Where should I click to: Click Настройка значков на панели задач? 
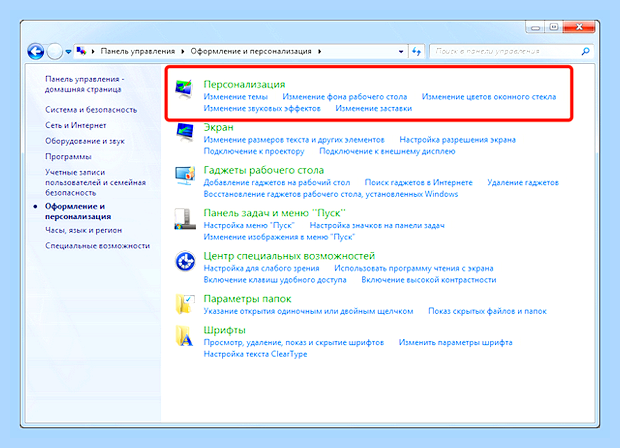pyautogui.click(x=377, y=225)
